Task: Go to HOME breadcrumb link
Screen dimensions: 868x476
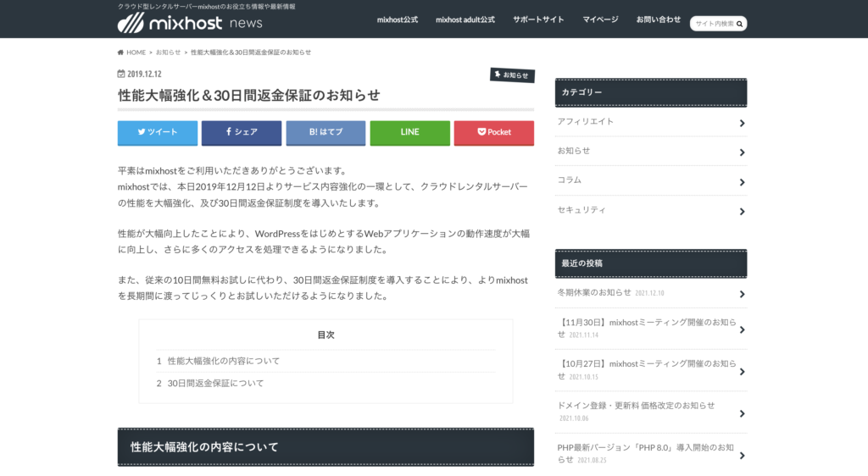Action: pos(136,53)
